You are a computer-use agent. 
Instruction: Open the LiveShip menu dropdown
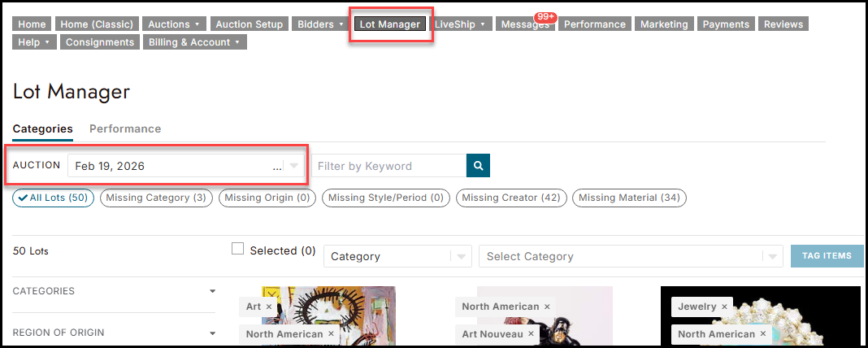[461, 24]
